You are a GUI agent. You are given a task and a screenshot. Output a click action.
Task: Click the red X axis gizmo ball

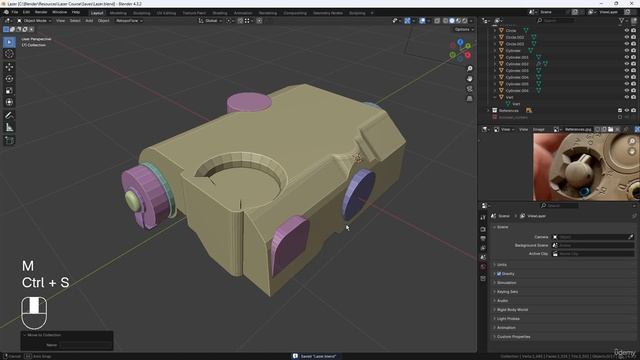(468, 55)
